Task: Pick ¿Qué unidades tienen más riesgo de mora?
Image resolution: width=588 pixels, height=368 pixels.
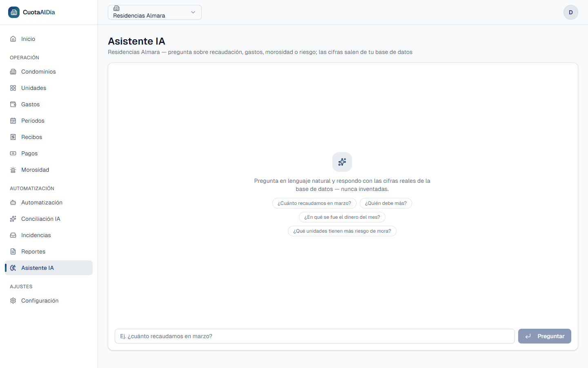Action: (342, 231)
